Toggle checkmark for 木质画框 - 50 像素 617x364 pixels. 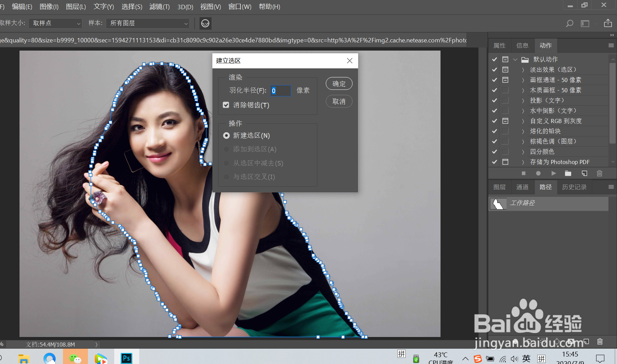[x=495, y=90]
